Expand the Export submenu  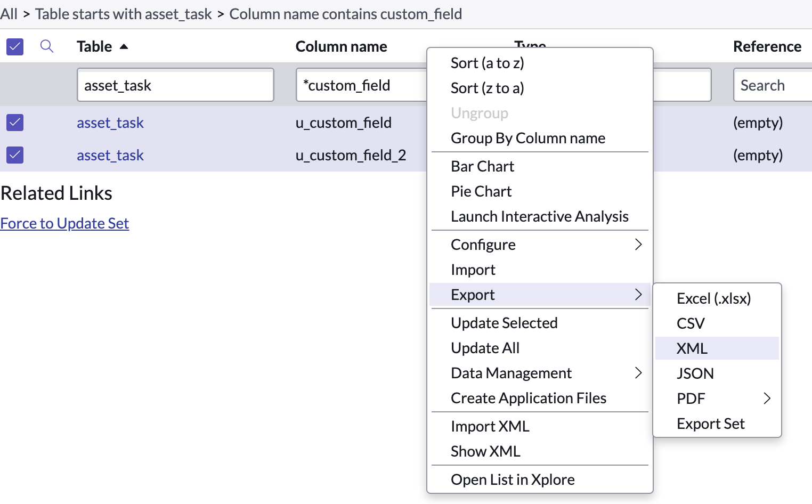tap(540, 295)
